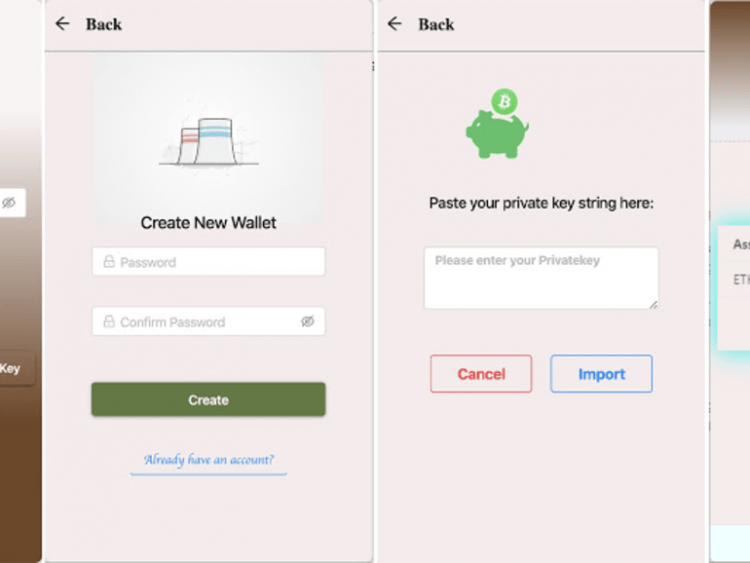Image resolution: width=750 pixels, height=563 pixels.
Task: Focus the Confirm Password input field
Action: 200,322
